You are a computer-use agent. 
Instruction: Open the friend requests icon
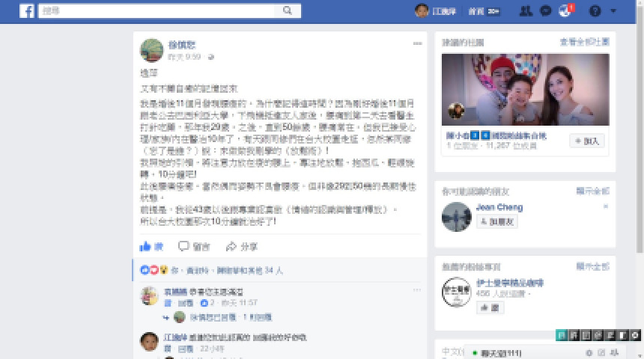[526, 11]
